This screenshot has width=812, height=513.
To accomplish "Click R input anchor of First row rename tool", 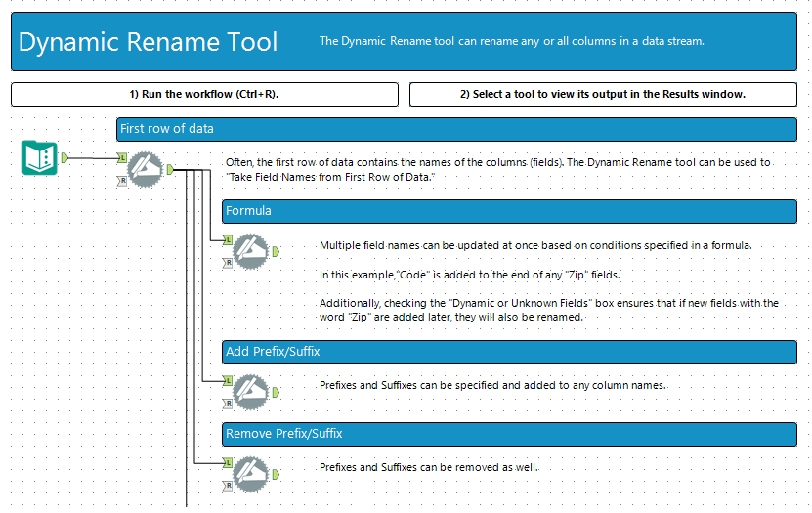I will point(122,181).
